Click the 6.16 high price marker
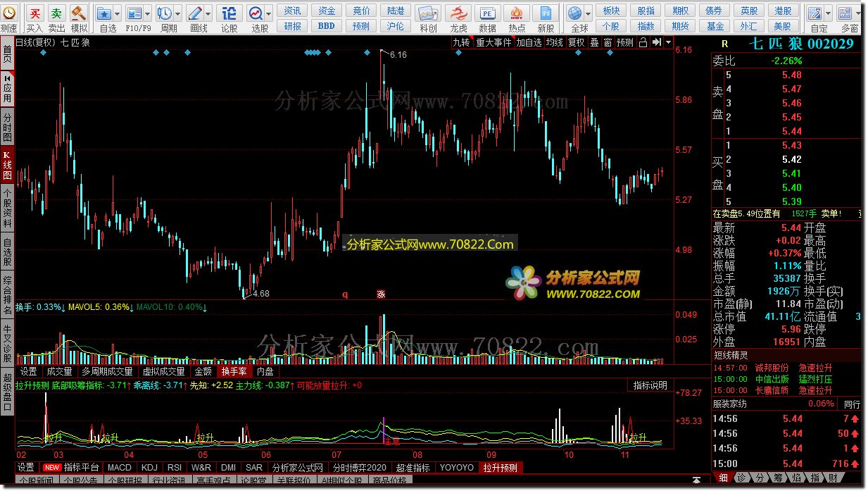 tap(398, 54)
